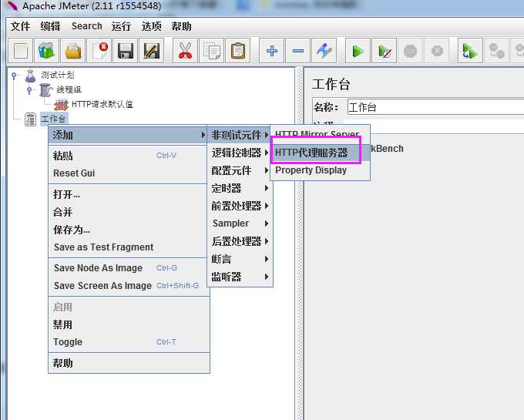Click the Remote Stop All icon
This screenshot has width=524, height=420.
496,51
